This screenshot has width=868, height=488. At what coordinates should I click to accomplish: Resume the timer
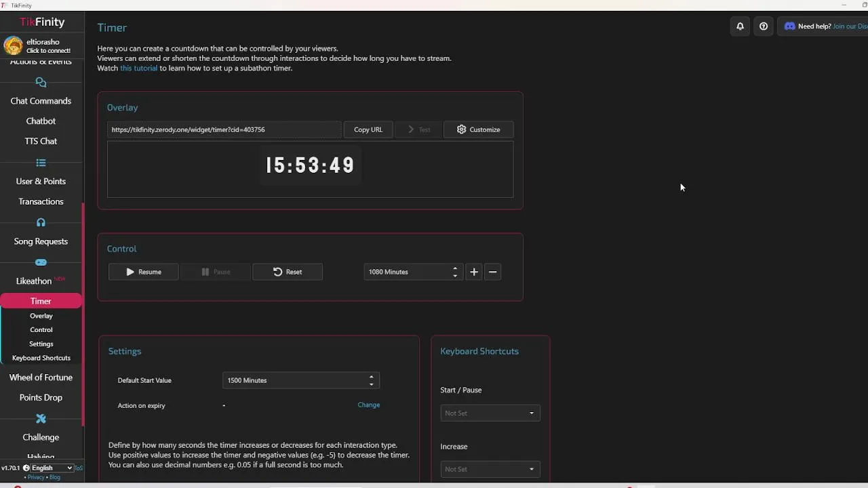tap(144, 272)
